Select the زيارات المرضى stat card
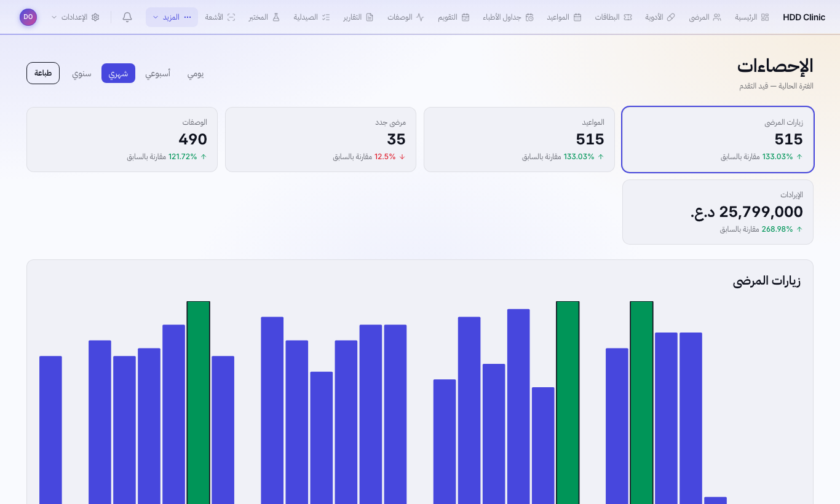The image size is (840, 504). click(x=718, y=140)
